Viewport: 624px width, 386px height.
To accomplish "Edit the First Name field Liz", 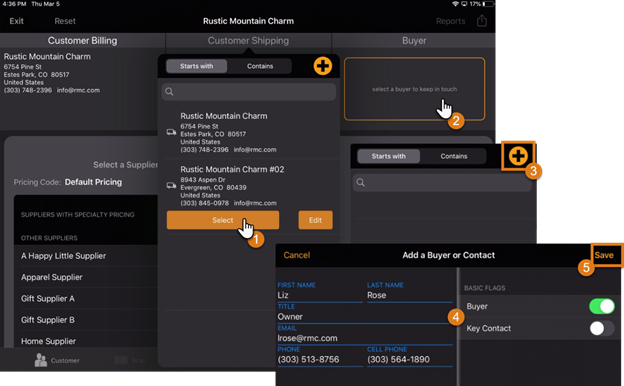I will [320, 295].
